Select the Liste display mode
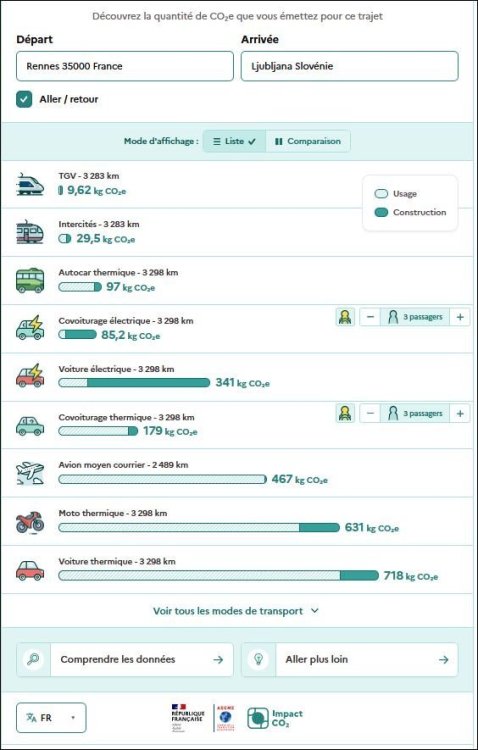Viewport: 478px width, 750px height. (234, 141)
